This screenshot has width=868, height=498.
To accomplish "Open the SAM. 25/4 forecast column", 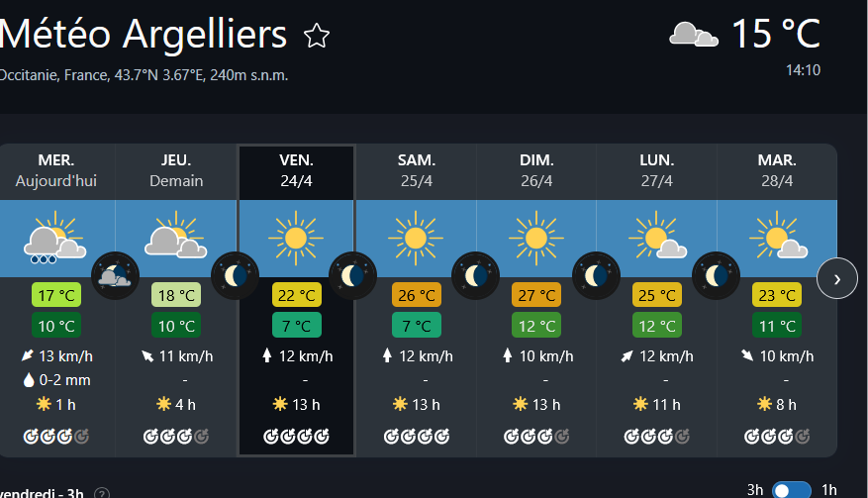I will [x=417, y=170].
